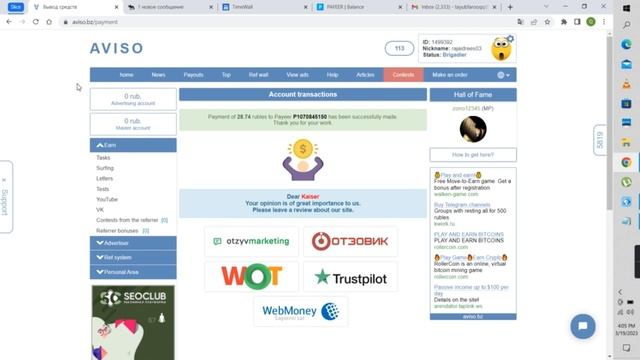The width and height of the screenshot is (640, 360).
Task: Expand the Personal Area section
Action: point(133,272)
